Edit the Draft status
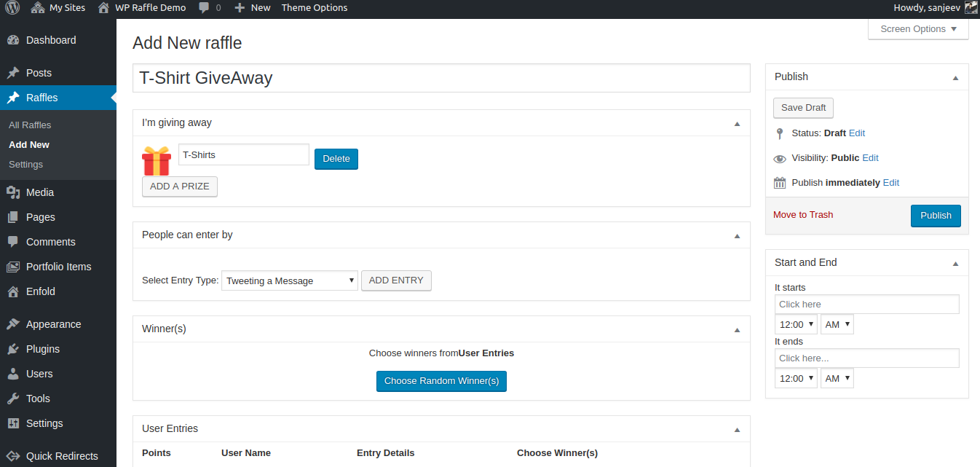 (857, 133)
